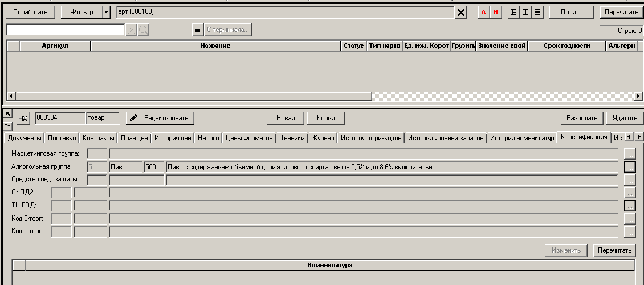Viewport: 644px width, 285px height.
Task: Click the list icon beside 'С терминала'
Action: pyautogui.click(x=198, y=30)
